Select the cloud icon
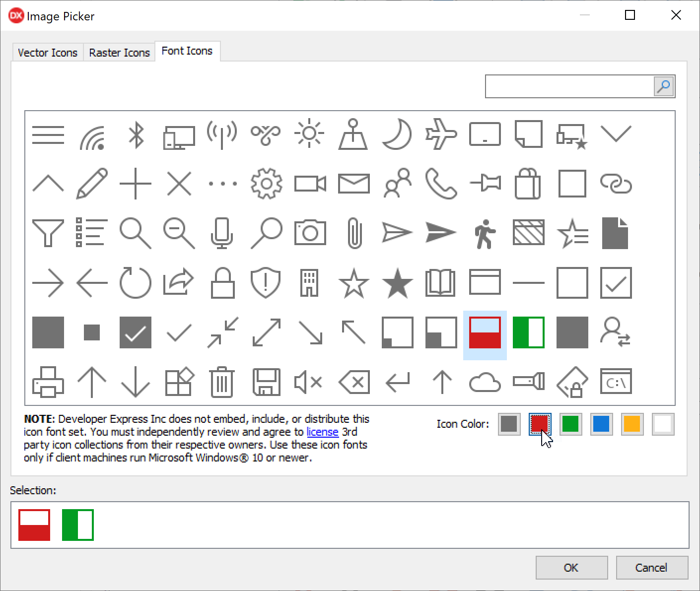The width and height of the screenshot is (700, 591). [x=485, y=383]
